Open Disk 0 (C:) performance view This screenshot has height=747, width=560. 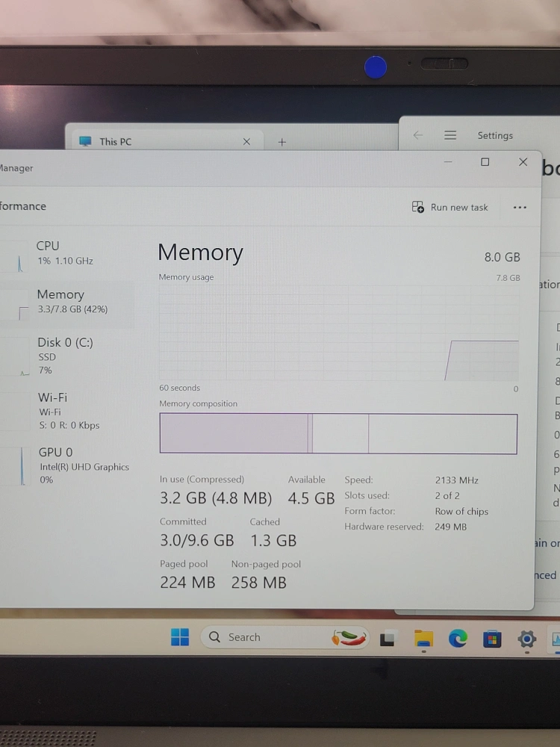tap(66, 355)
